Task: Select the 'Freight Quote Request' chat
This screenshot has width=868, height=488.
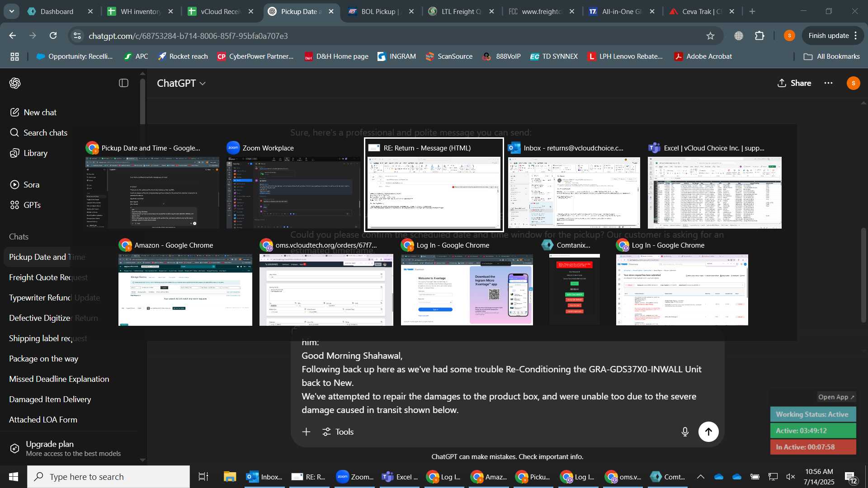Action: tap(48, 277)
